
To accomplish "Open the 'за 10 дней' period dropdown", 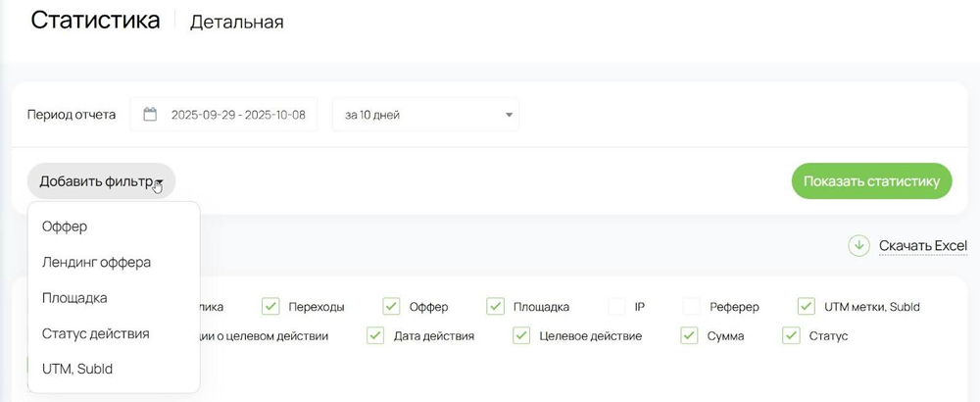I will pos(425,115).
